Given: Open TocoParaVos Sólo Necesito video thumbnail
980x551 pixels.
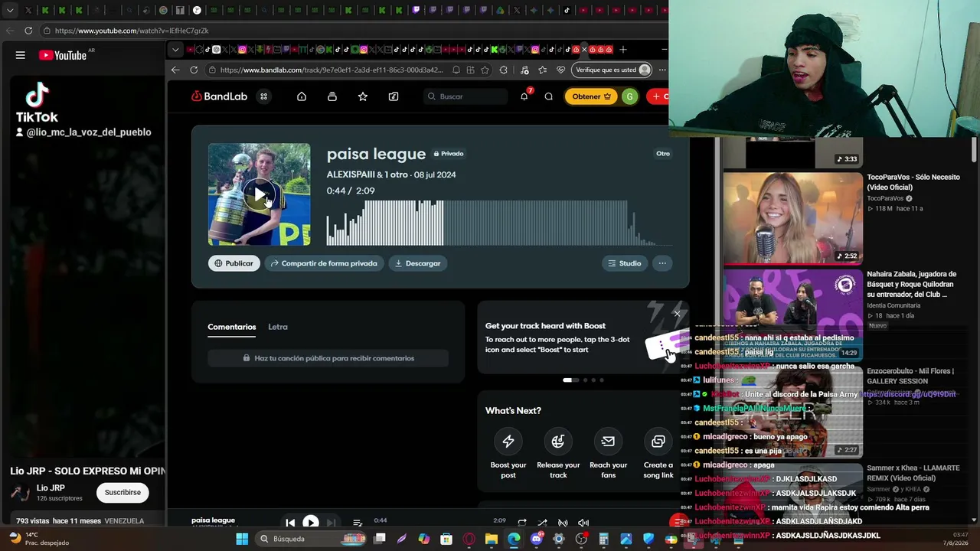Looking at the screenshot, I should (793, 218).
